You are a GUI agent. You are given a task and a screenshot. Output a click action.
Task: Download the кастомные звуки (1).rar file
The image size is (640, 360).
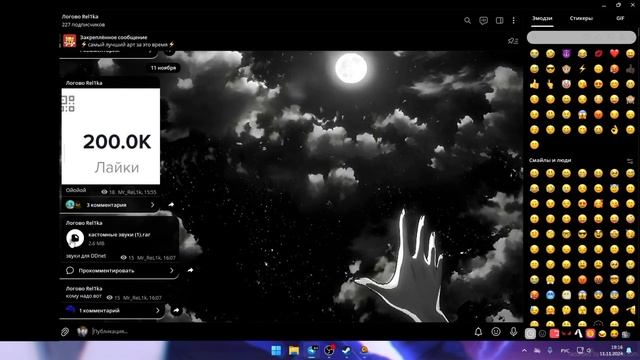click(x=75, y=238)
